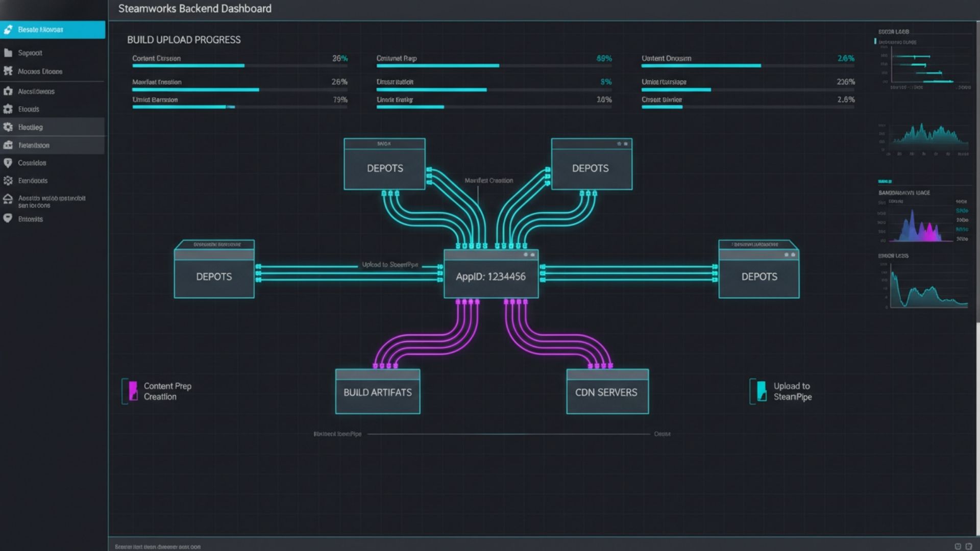
Task: Click the icon beside Entovits
Action: [x=8, y=218]
